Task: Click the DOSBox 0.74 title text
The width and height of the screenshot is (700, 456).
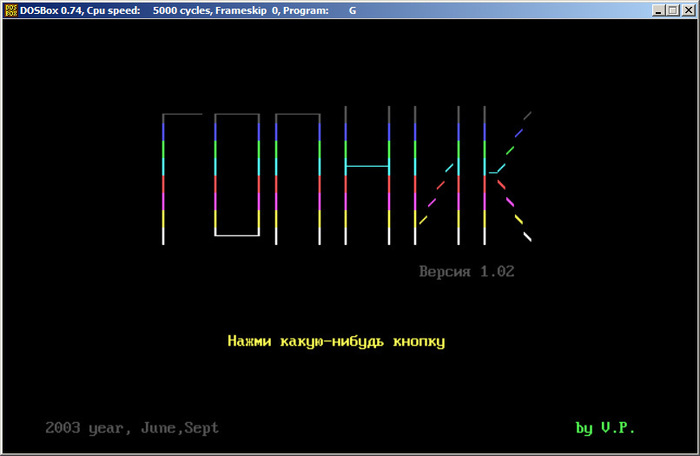Action: tap(49, 10)
